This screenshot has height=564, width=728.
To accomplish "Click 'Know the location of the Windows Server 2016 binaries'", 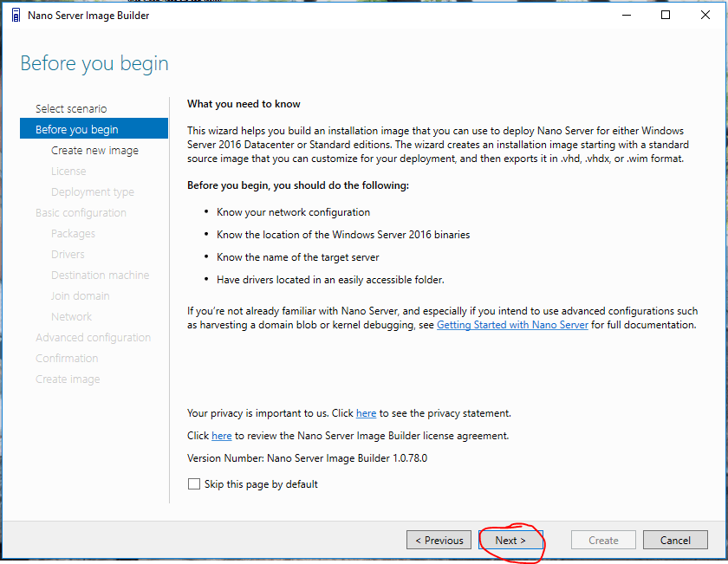I will pos(343,235).
